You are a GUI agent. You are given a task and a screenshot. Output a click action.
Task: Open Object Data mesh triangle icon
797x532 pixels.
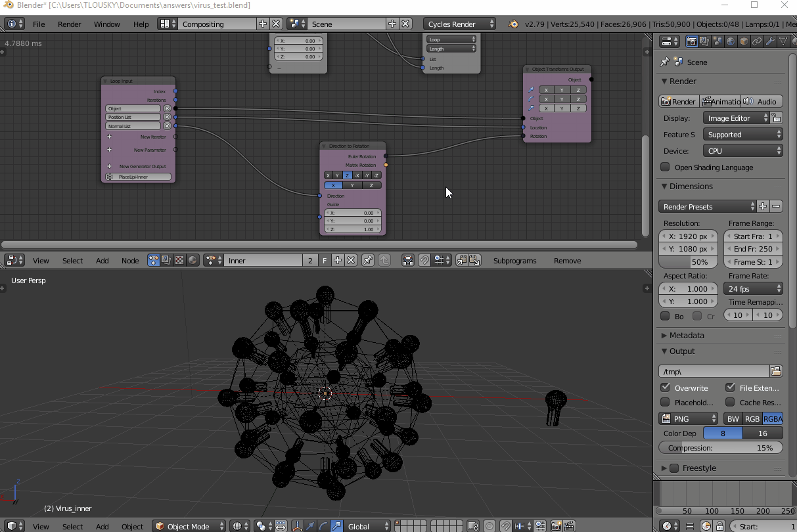[783, 41]
